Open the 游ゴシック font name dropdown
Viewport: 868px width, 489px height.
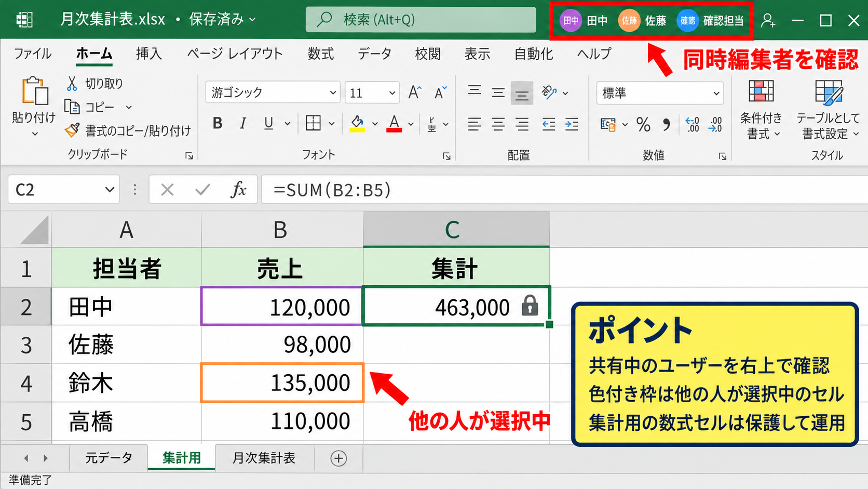tap(333, 93)
